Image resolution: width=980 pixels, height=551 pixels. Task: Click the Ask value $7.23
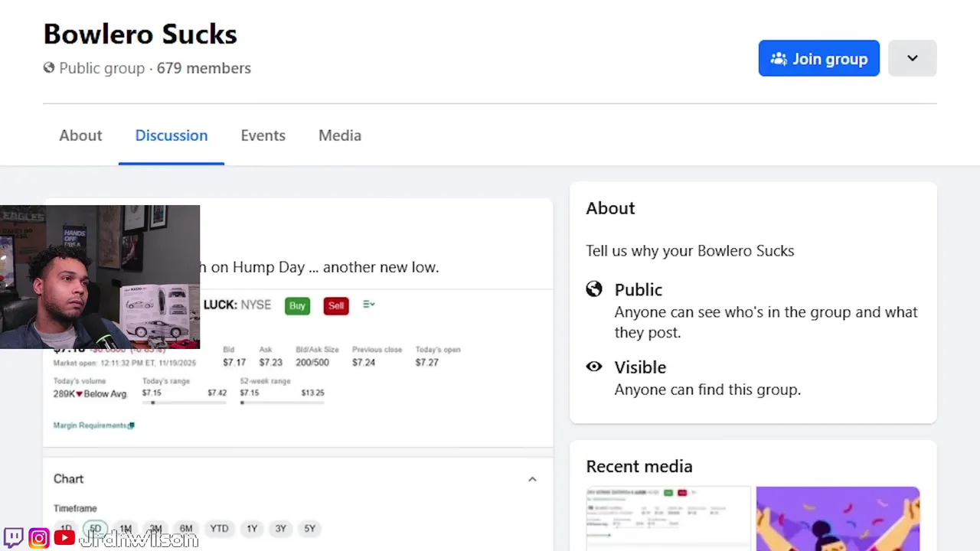(x=270, y=362)
